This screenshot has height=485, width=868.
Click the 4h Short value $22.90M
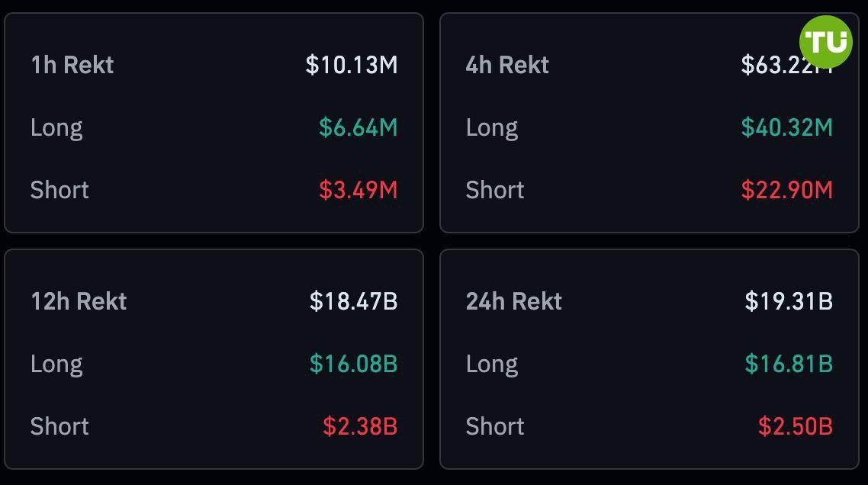coord(787,190)
